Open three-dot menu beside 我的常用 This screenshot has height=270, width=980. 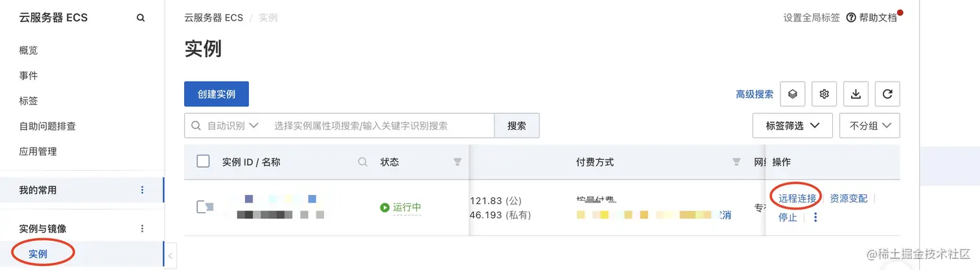tap(143, 190)
